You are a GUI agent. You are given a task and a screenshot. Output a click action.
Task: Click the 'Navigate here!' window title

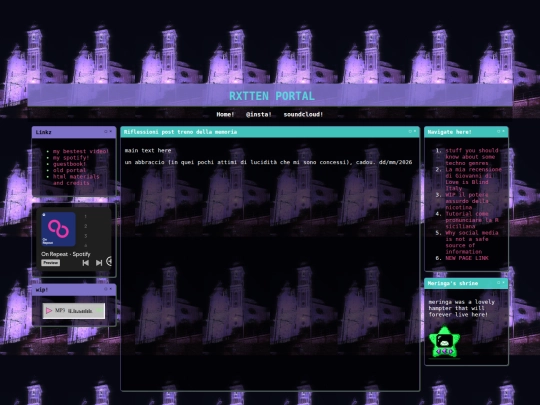pos(449,132)
